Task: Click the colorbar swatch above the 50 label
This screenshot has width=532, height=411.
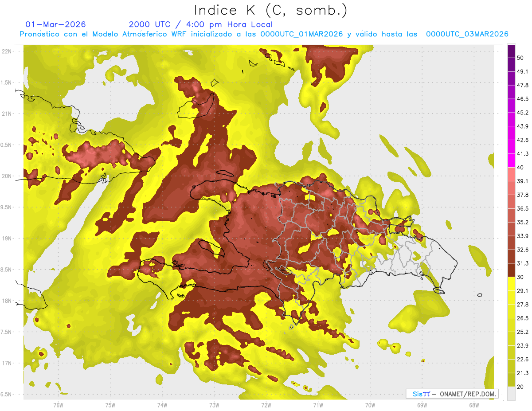Action: click(x=511, y=51)
